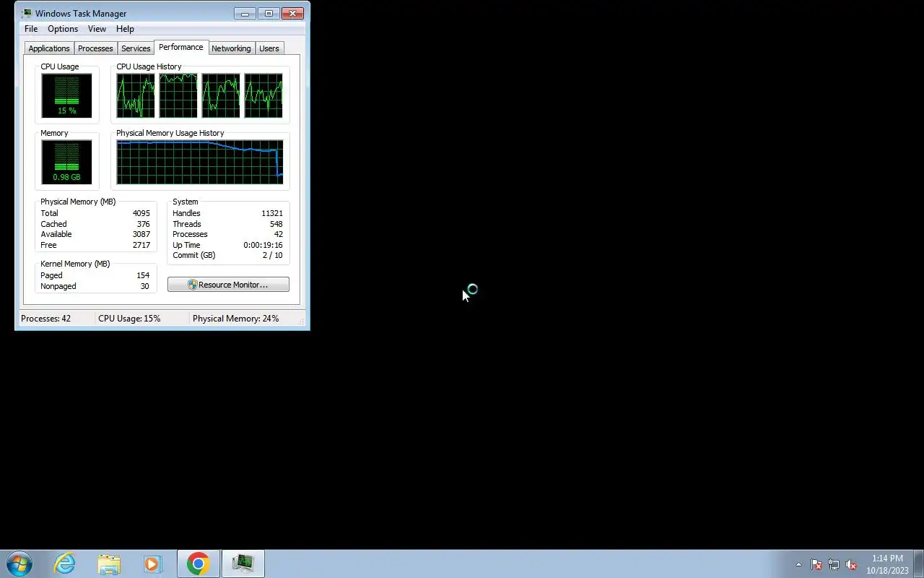This screenshot has height=578, width=924.
Task: Click the Cached value 376
Action: tap(144, 224)
